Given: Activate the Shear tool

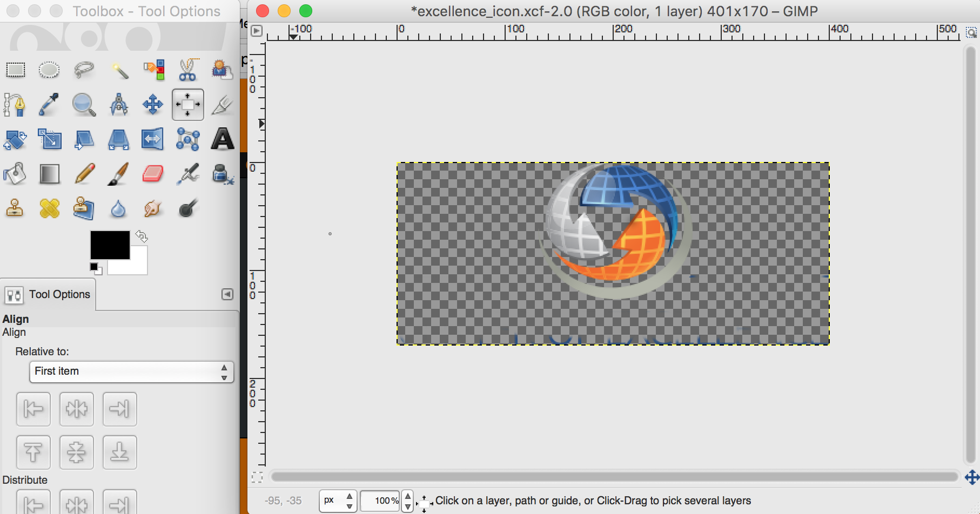Looking at the screenshot, I should coord(84,139).
